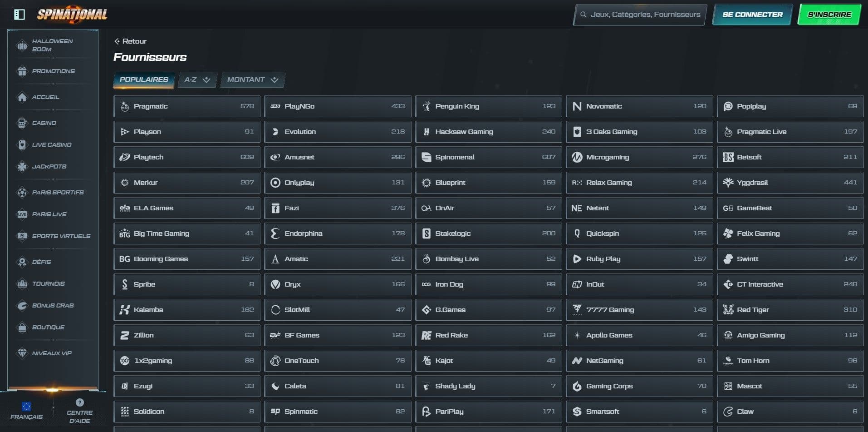This screenshot has height=432, width=868.
Task: Click the Centre d'aide help icon
Action: (80, 402)
